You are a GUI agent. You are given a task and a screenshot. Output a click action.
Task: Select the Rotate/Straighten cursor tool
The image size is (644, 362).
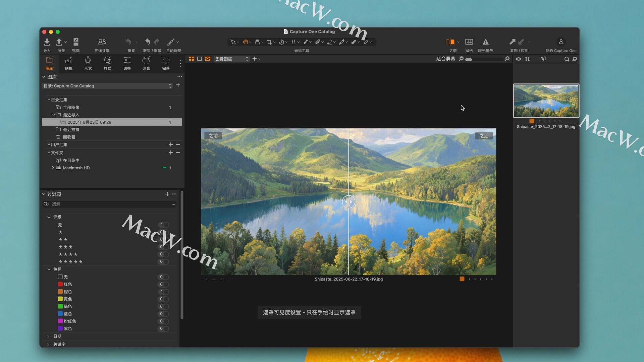(x=281, y=42)
